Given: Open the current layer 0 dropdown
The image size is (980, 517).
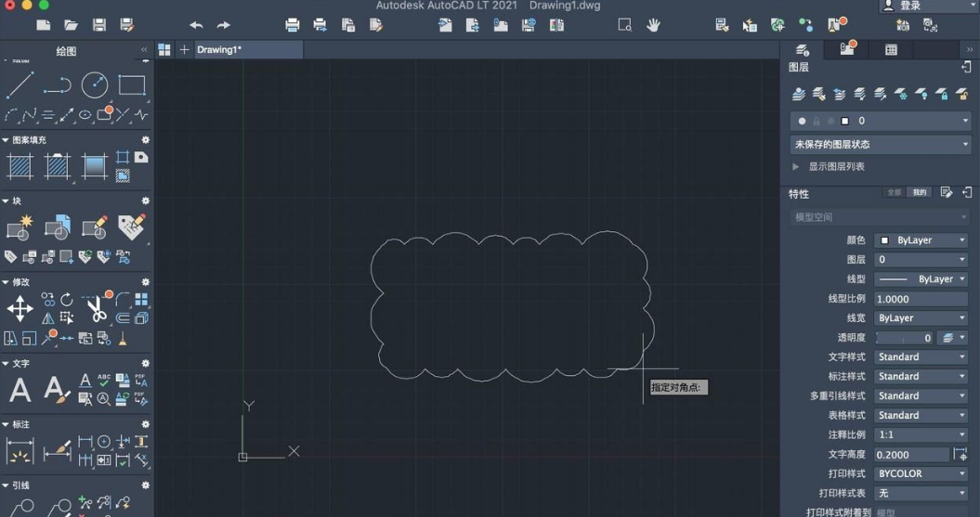Looking at the screenshot, I should pyautogui.click(x=881, y=121).
